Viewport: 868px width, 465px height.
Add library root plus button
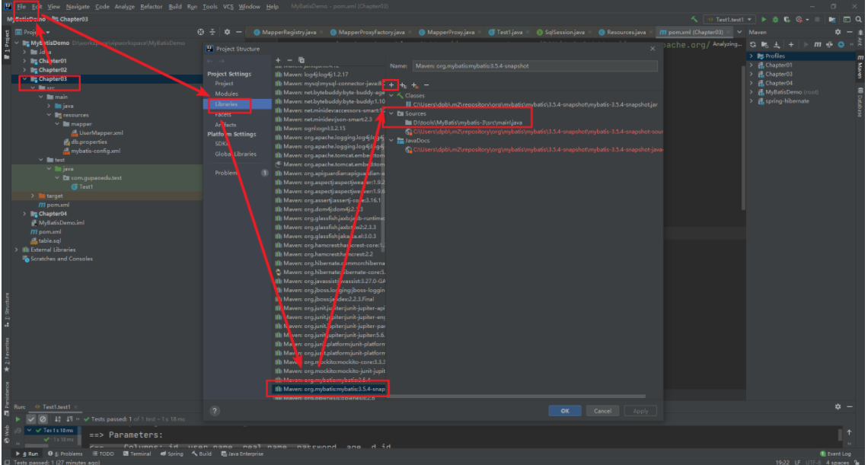click(391, 84)
